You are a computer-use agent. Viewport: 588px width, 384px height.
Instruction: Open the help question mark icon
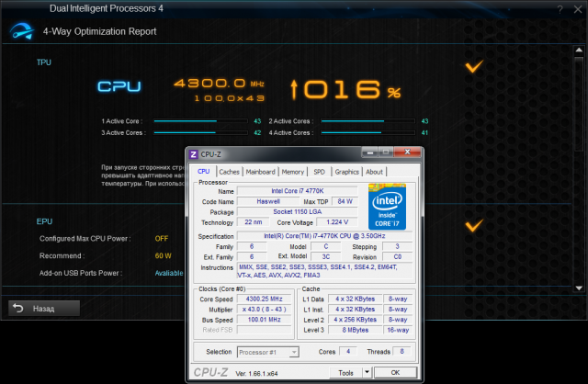point(560,9)
